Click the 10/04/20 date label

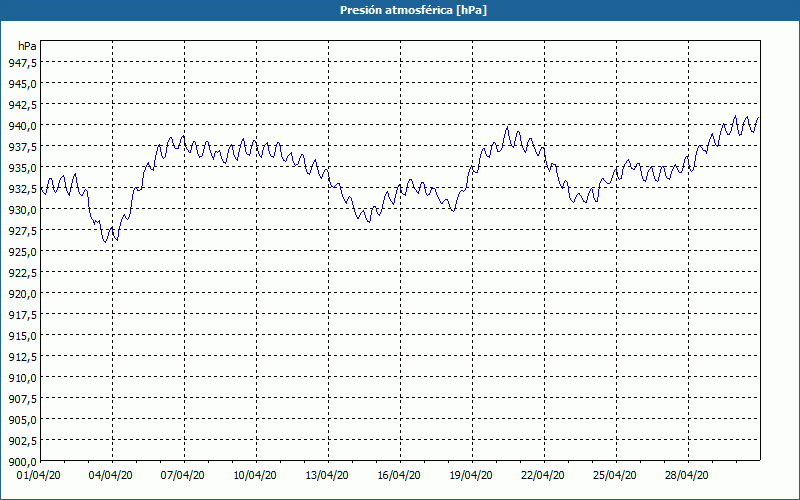pos(255,475)
